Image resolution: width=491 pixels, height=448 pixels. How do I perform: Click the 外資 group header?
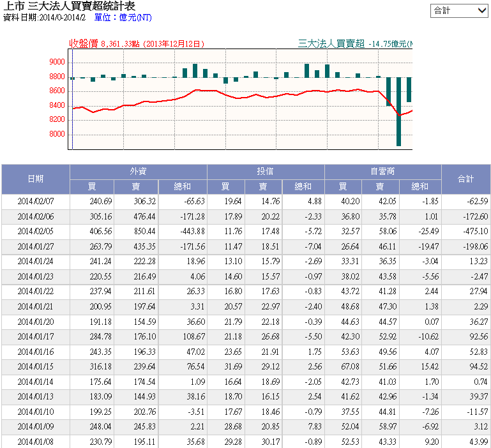point(138,172)
